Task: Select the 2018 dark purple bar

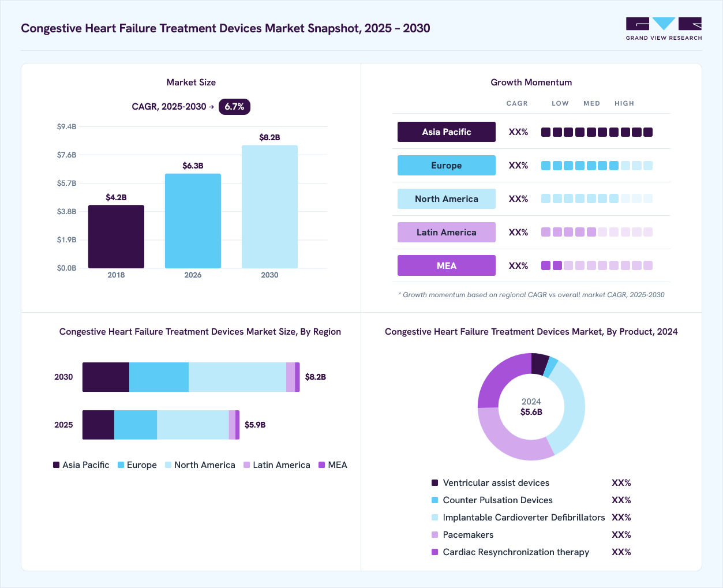Action: [116, 237]
